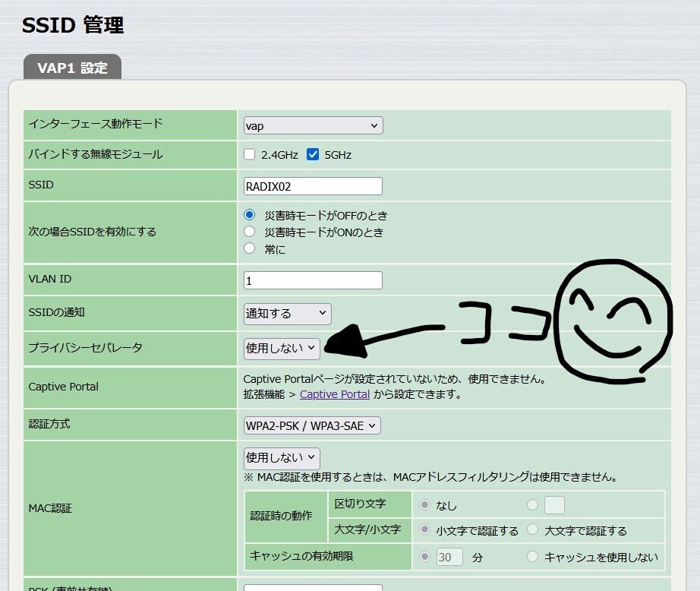
Task: Switch to the VAP1 設定 tab
Action: (x=72, y=67)
